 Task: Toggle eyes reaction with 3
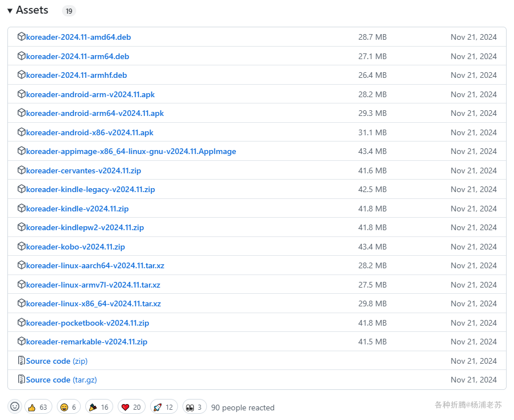194,407
